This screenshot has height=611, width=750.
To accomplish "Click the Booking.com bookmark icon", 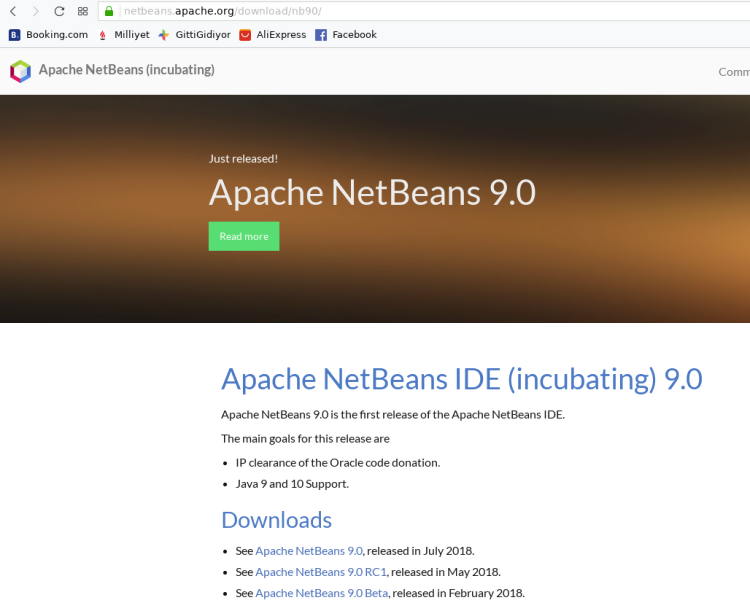I will [x=14, y=34].
